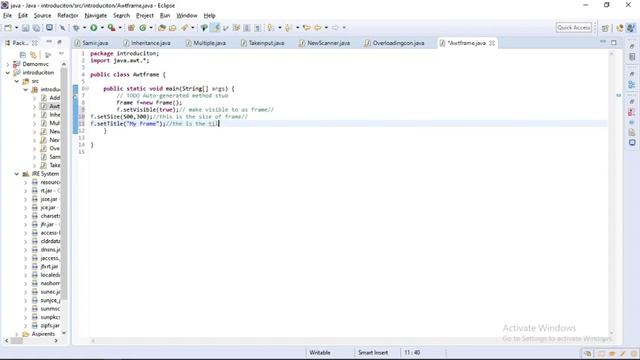Screen dimensions: 640x360
Task: Click the Writable status bar entry
Action: point(320,352)
